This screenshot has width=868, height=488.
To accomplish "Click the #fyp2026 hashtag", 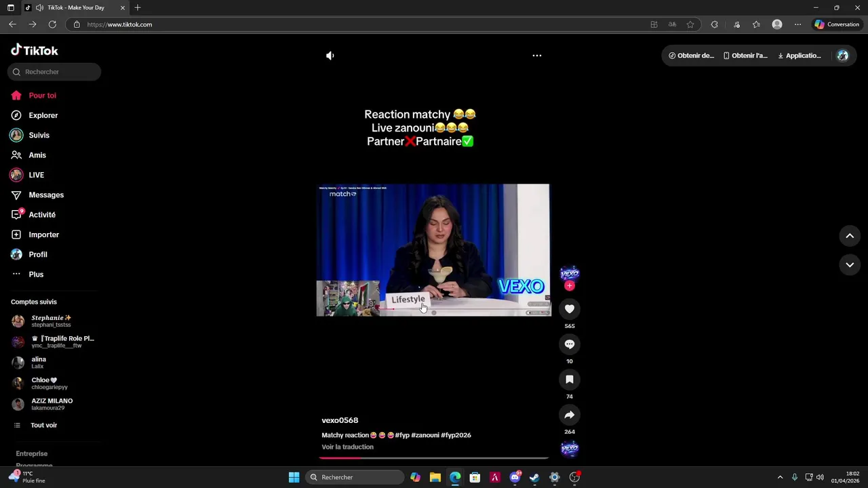I will click(456, 435).
